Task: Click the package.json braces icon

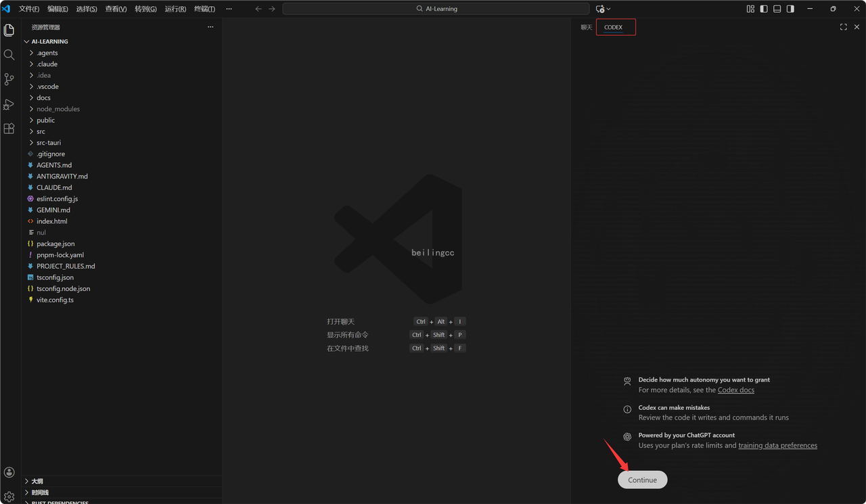Action: pyautogui.click(x=30, y=244)
